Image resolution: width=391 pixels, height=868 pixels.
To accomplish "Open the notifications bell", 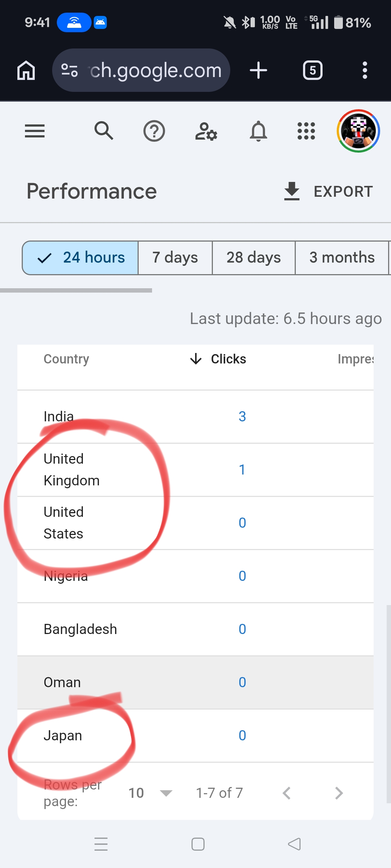I will 258,131.
